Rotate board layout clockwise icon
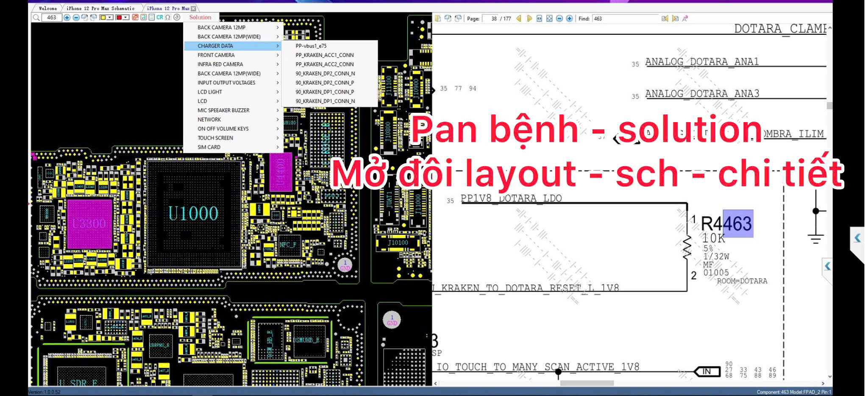Image resolution: width=868 pixels, height=396 pixels. (85, 17)
